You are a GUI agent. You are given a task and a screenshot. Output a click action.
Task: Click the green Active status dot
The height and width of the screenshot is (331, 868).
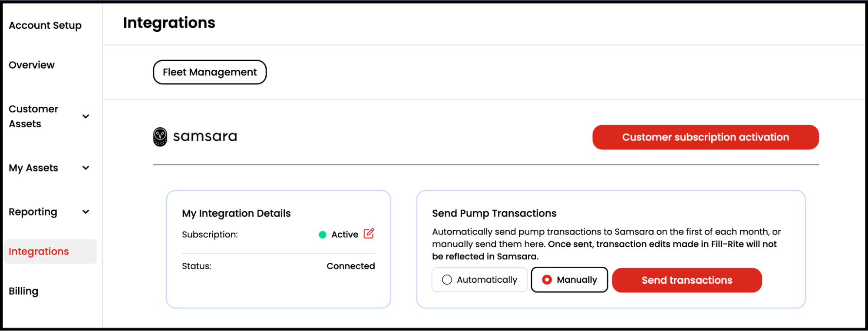(x=323, y=235)
